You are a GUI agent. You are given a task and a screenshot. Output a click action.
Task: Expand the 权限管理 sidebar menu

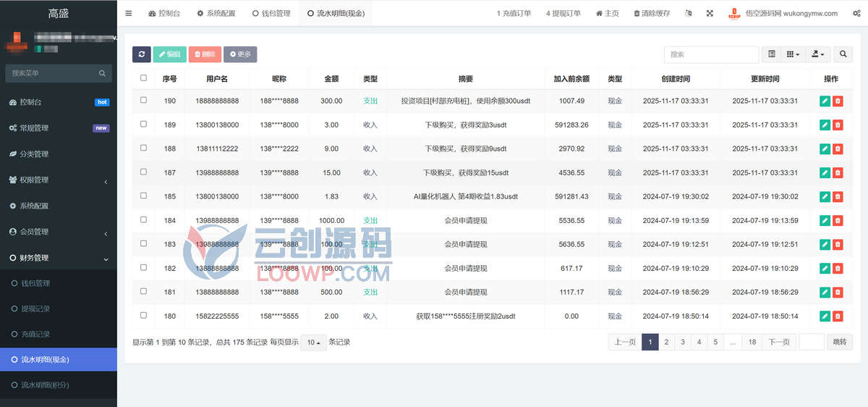pyautogui.click(x=59, y=180)
